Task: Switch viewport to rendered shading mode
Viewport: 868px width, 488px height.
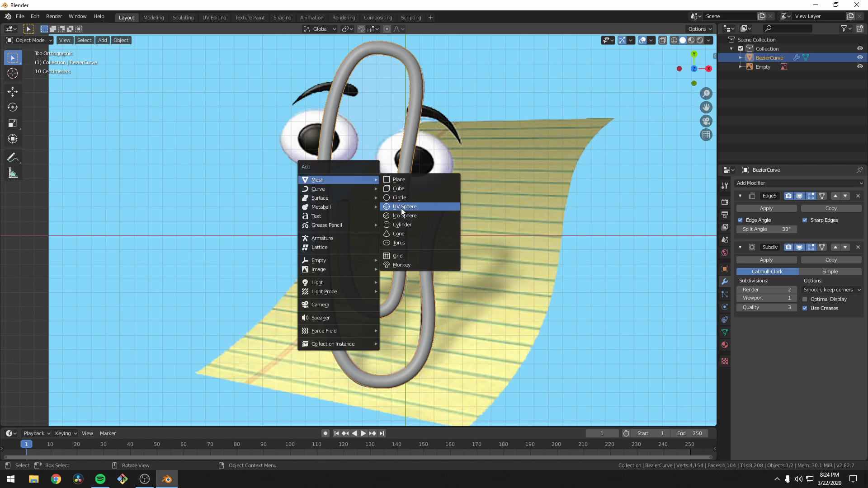Action: tap(700, 40)
